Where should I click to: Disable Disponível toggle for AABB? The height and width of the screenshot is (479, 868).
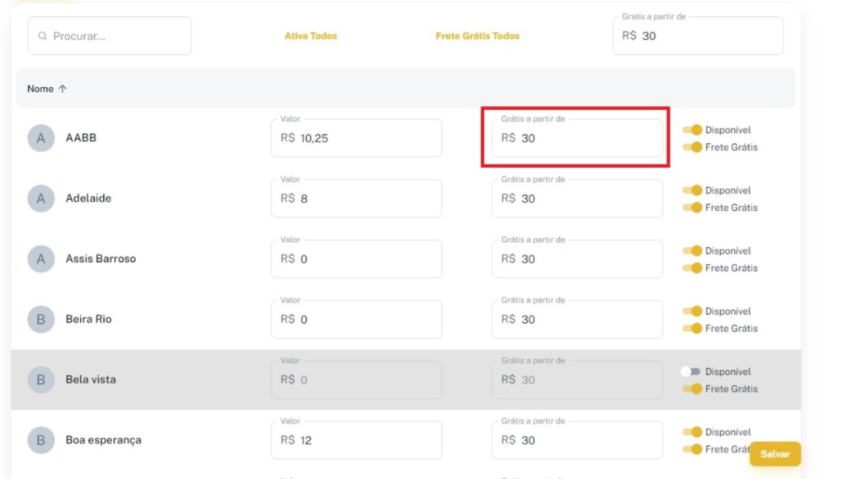click(692, 130)
